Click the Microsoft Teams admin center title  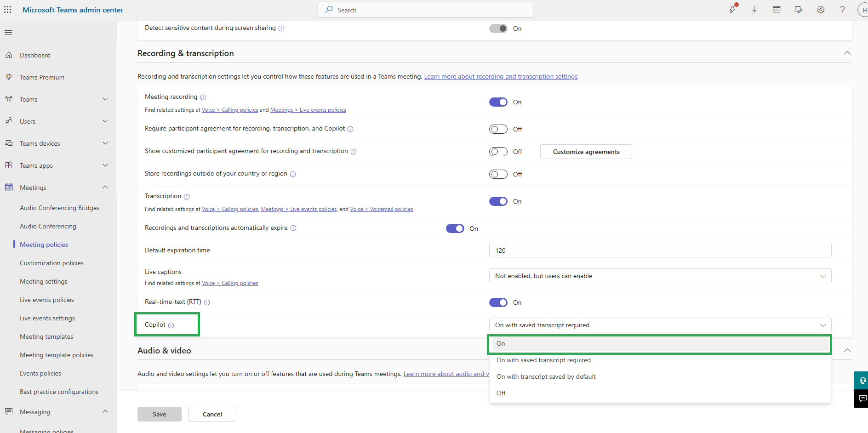coord(73,10)
